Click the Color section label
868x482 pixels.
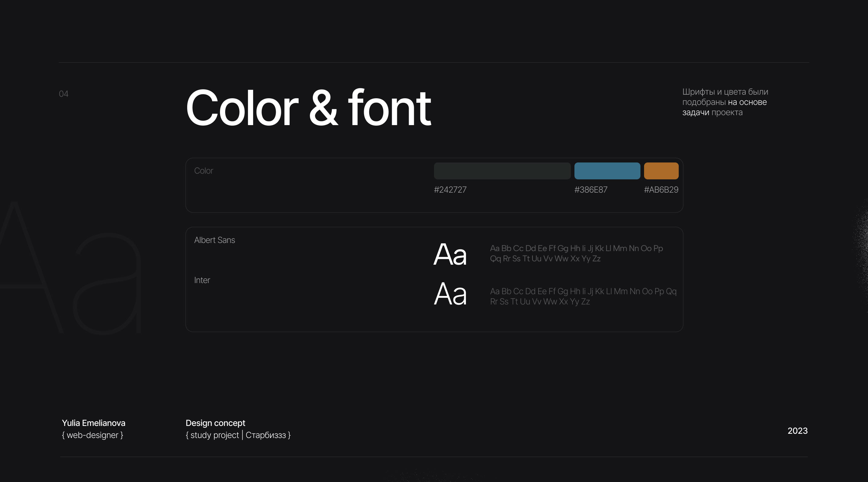[x=203, y=171]
